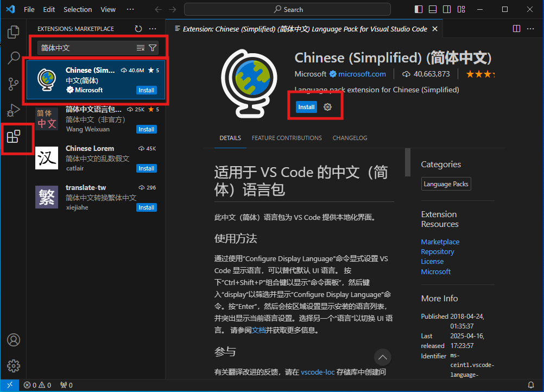544x392 pixels.
Task: Open the Edit menu
Action: click(x=49, y=9)
